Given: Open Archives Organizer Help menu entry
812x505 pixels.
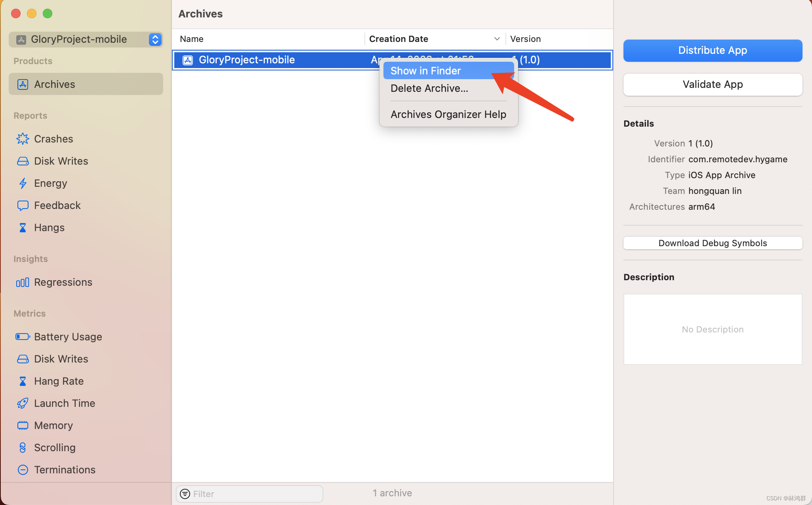Looking at the screenshot, I should tap(448, 114).
